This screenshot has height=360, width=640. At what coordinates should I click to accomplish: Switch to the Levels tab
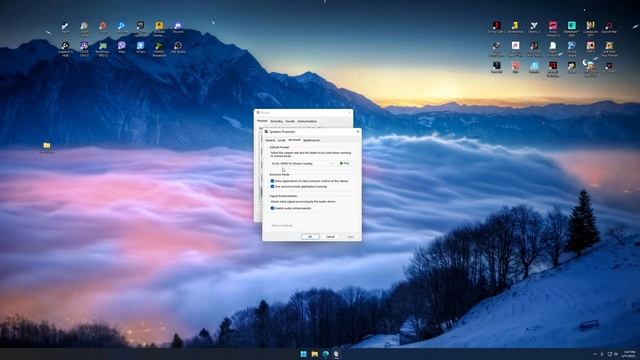coord(282,140)
